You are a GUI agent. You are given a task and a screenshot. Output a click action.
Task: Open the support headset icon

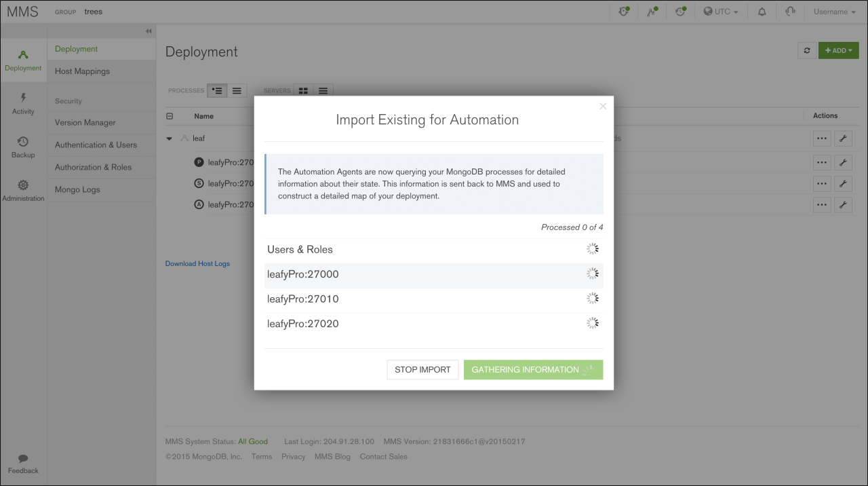[790, 12]
